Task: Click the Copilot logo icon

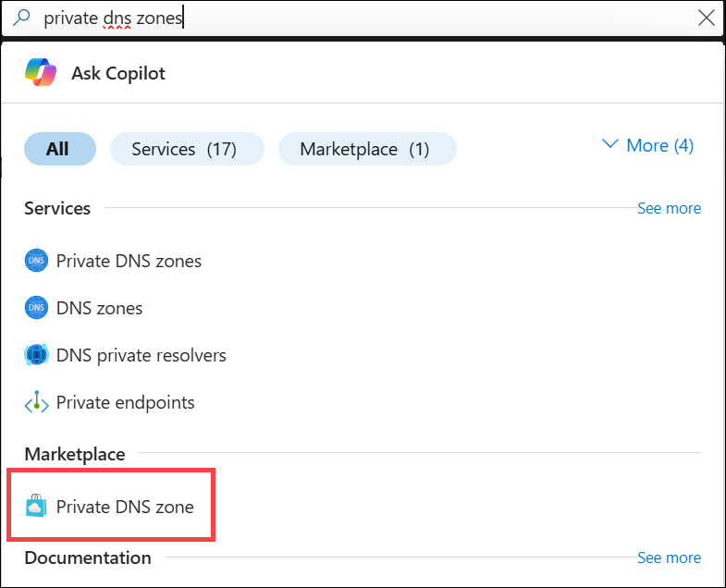Action: (x=41, y=72)
